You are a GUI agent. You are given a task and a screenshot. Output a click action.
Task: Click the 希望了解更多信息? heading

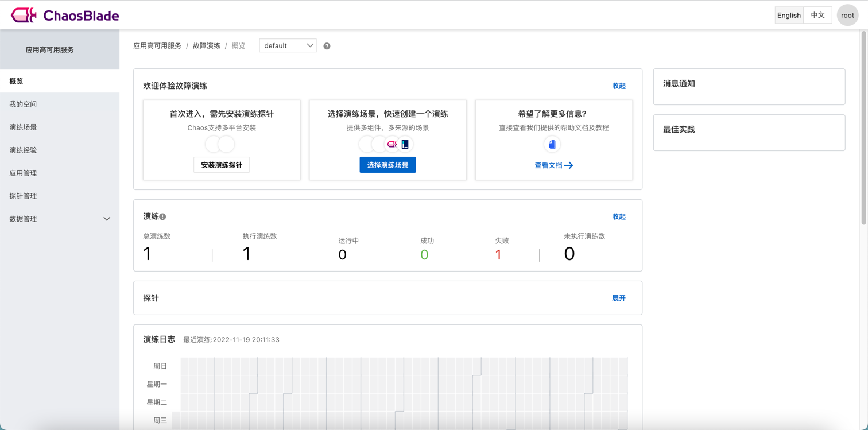click(552, 114)
